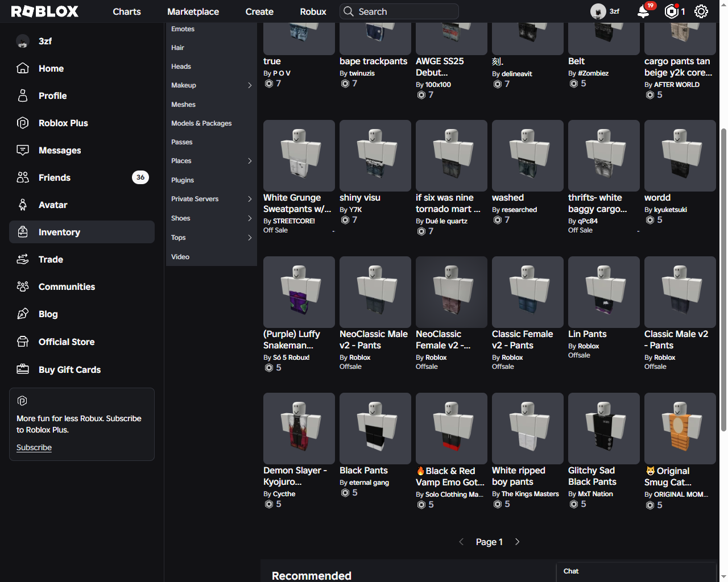Open the thrifts- white baggy cargo thumbnail
The width and height of the screenshot is (728, 582).
tap(604, 156)
